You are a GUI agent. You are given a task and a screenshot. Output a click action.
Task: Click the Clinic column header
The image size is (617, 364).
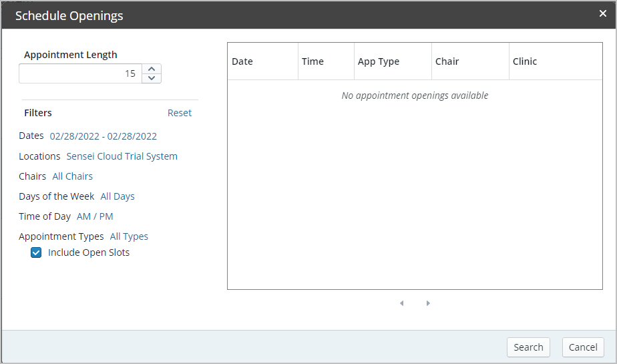525,61
